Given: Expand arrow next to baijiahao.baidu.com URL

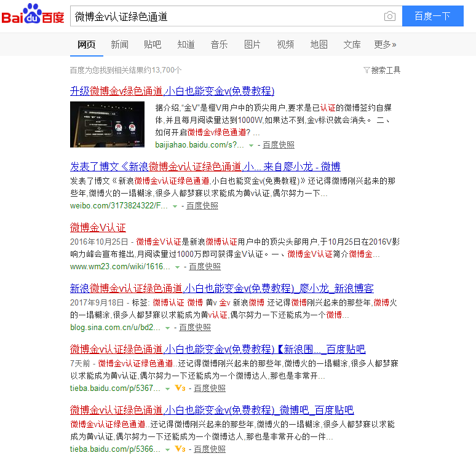Looking at the screenshot, I should tap(251, 146).
